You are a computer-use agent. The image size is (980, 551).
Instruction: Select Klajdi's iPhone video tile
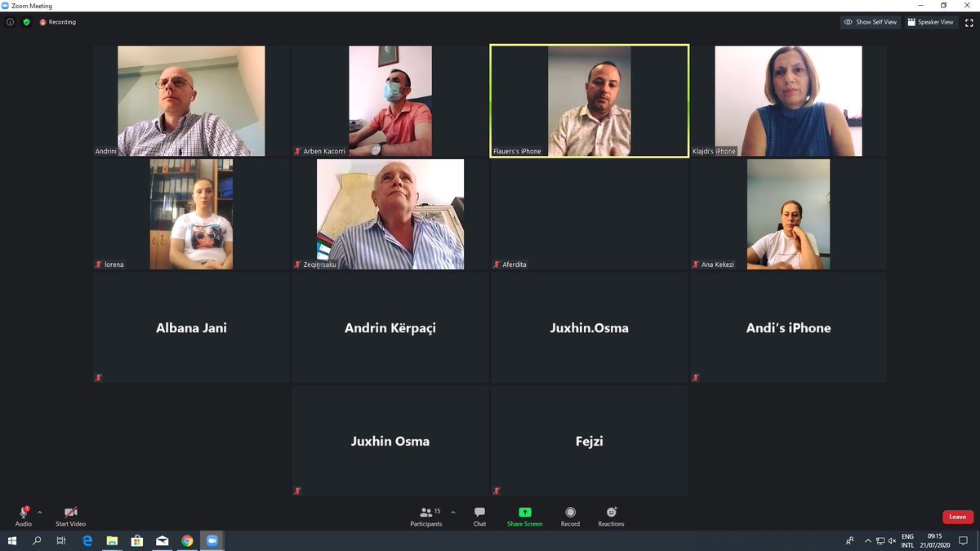point(788,100)
